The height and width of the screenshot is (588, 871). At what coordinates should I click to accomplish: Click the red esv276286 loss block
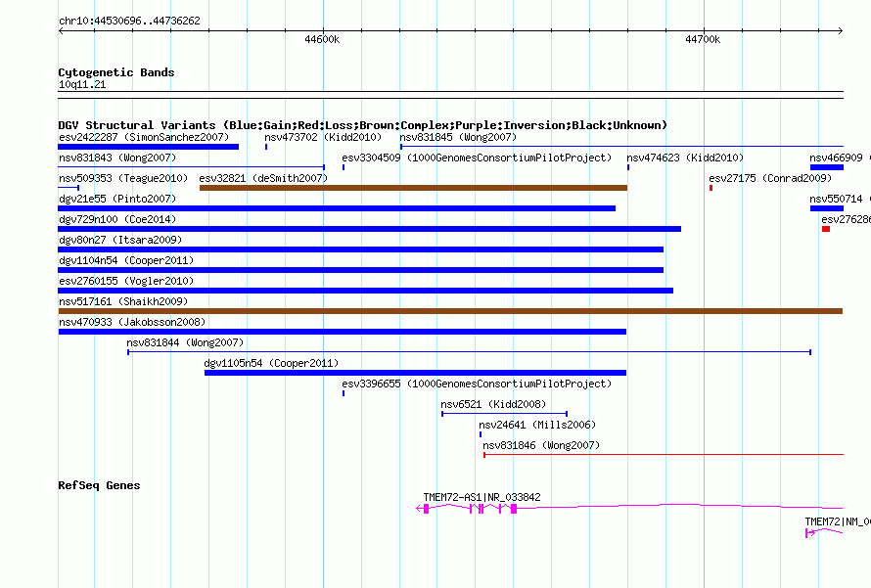[826, 229]
